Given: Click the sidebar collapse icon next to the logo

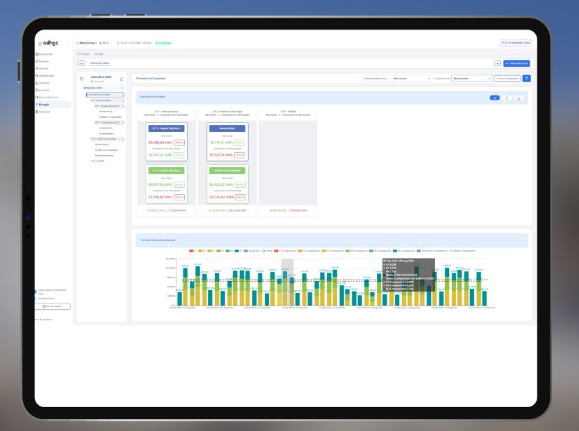Looking at the screenshot, I should coord(69,43).
